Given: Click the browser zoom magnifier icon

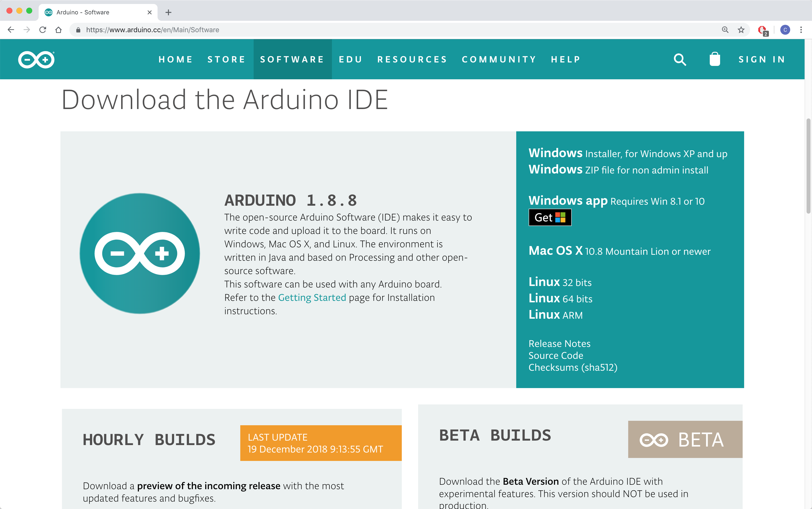Looking at the screenshot, I should 725,30.
